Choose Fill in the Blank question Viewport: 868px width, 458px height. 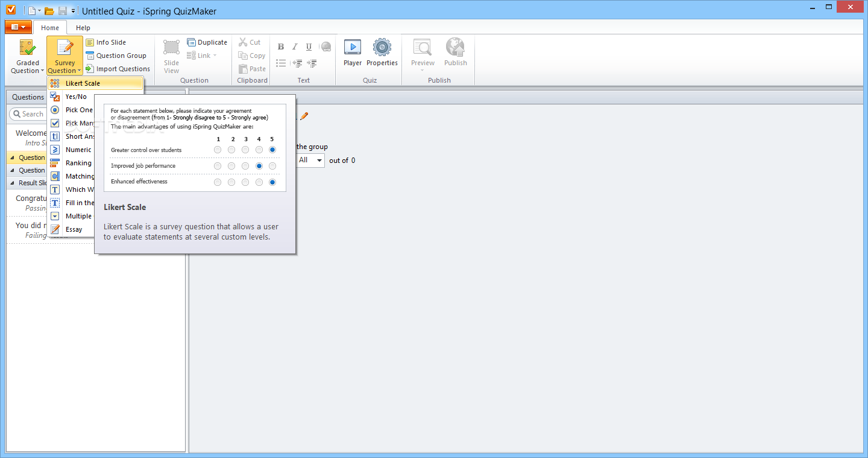71,203
